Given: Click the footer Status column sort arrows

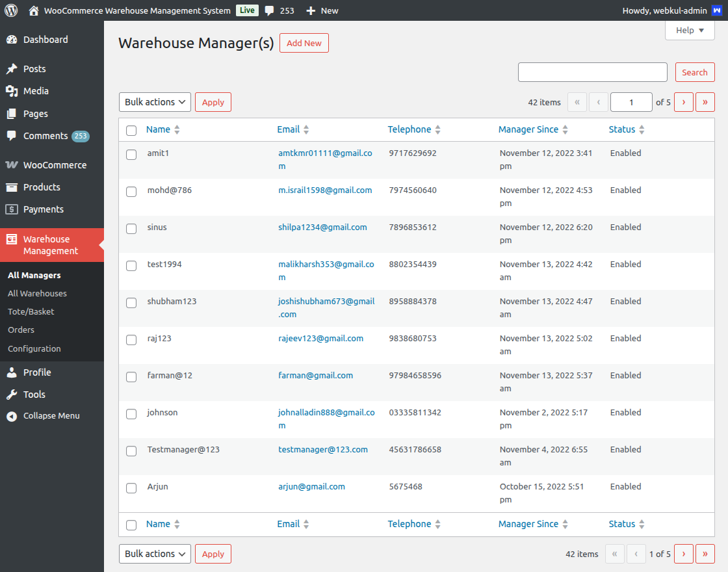Looking at the screenshot, I should click(642, 524).
